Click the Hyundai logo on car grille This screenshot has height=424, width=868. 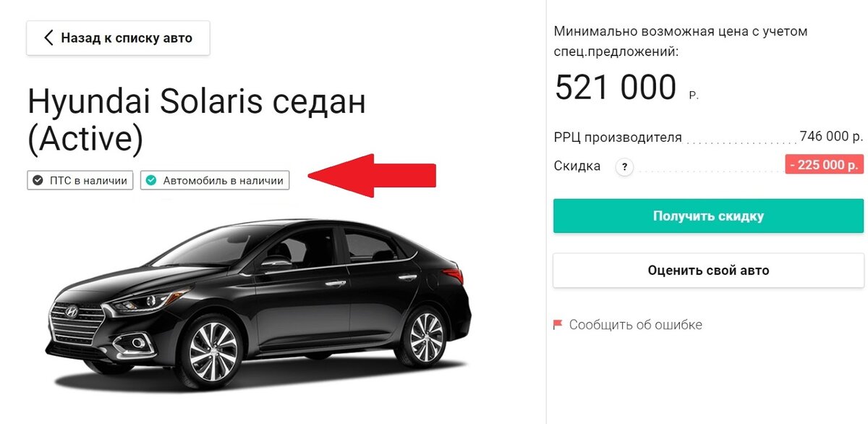click(72, 312)
